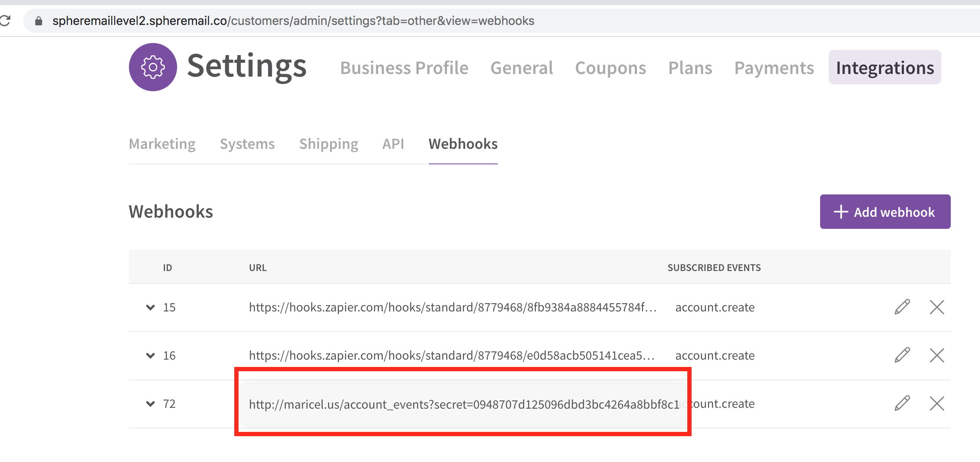Click the Settings gear icon

[153, 67]
